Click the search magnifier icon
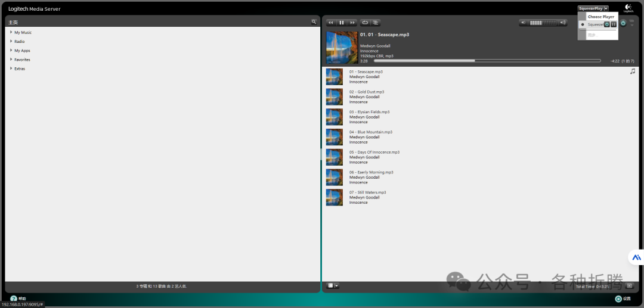Image resolution: width=644 pixels, height=308 pixels. click(x=314, y=21)
